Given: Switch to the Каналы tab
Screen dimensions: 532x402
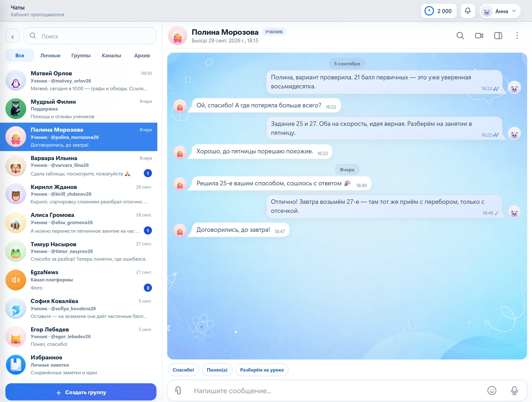Looking at the screenshot, I should 111,55.
